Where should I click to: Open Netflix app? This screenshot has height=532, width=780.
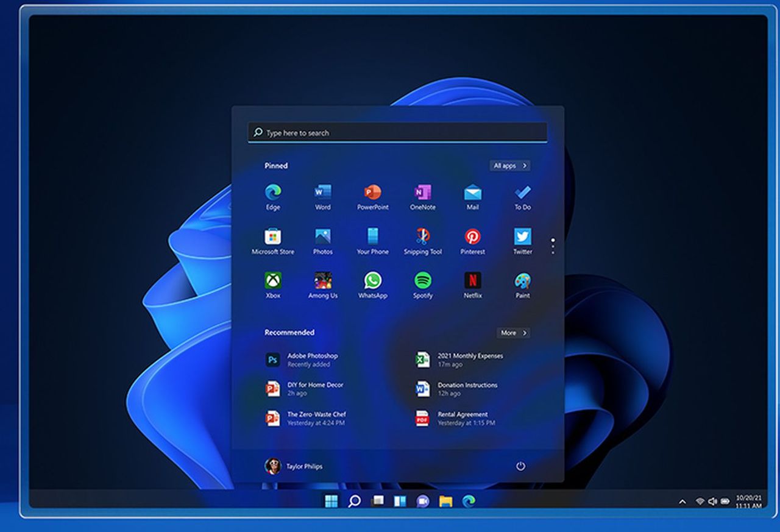coord(473,286)
